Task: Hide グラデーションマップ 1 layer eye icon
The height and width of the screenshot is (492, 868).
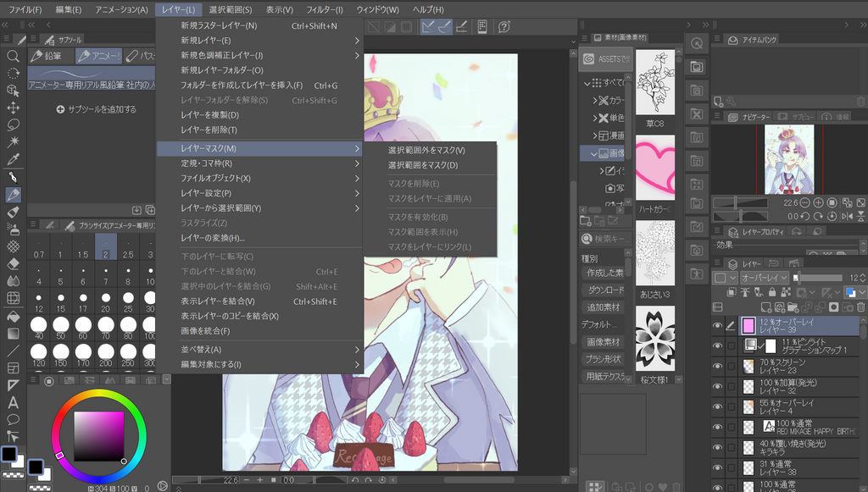Action: click(717, 346)
